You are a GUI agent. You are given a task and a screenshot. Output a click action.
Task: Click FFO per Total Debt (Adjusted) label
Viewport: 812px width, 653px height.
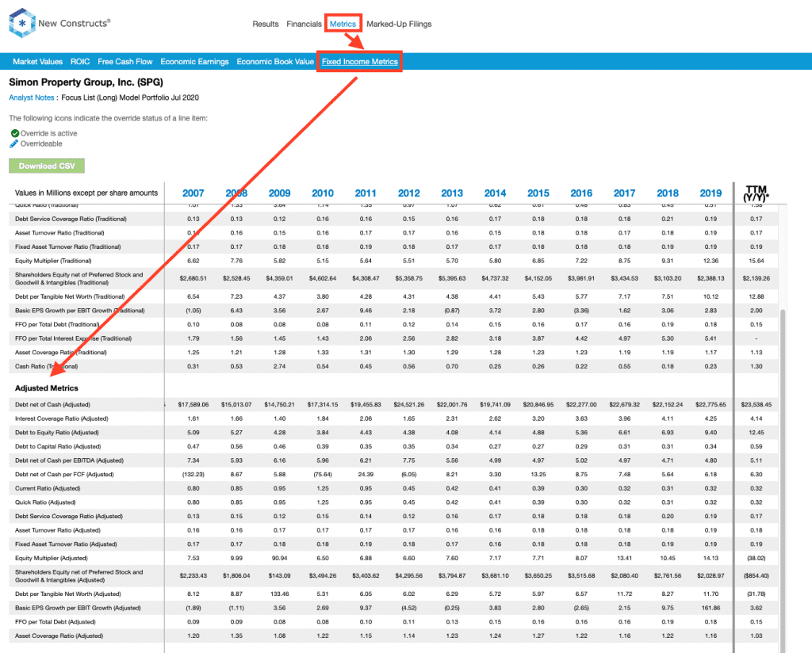click(x=56, y=622)
